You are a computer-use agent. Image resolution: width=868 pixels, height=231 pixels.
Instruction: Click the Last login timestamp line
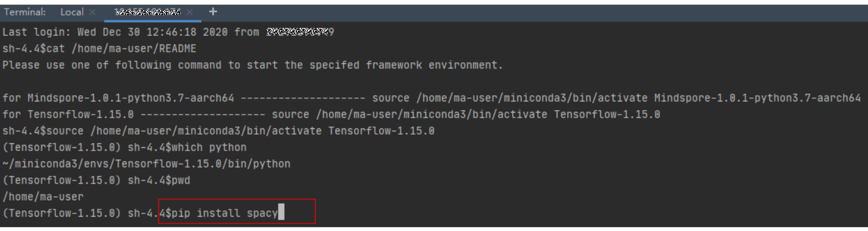[x=168, y=33]
